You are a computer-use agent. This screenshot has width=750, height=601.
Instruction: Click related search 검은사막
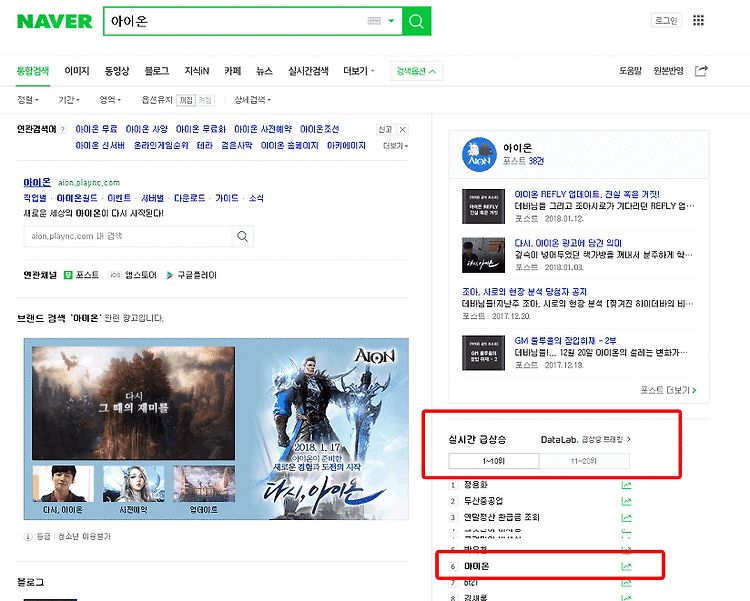(x=236, y=145)
